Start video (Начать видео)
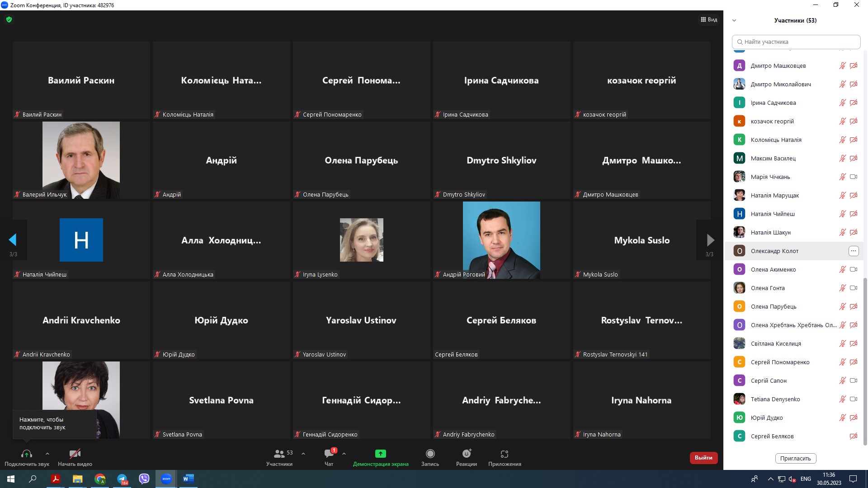Image resolution: width=868 pixels, height=488 pixels. point(75,454)
